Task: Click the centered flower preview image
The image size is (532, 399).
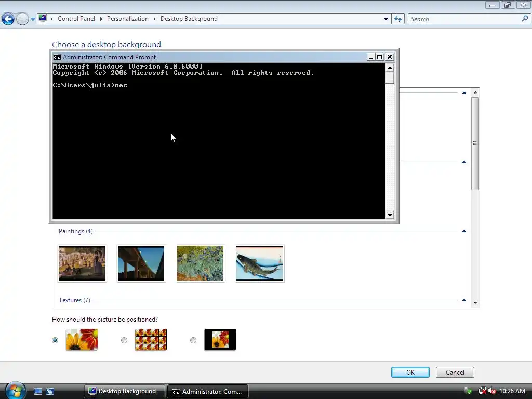Action: 220,339
